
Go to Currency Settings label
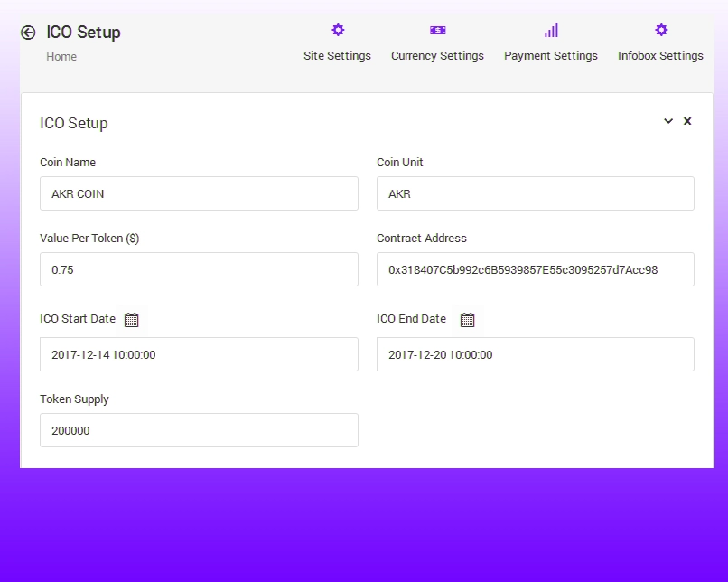click(x=437, y=56)
